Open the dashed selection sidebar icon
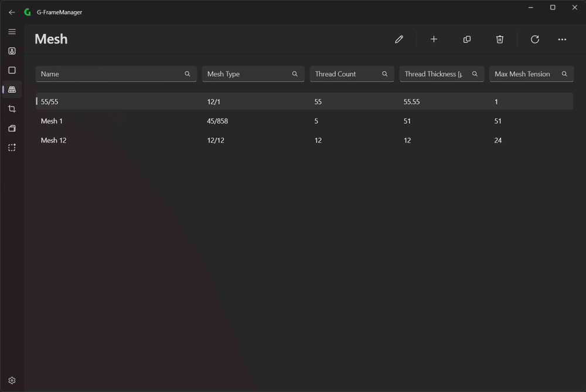 click(12, 148)
